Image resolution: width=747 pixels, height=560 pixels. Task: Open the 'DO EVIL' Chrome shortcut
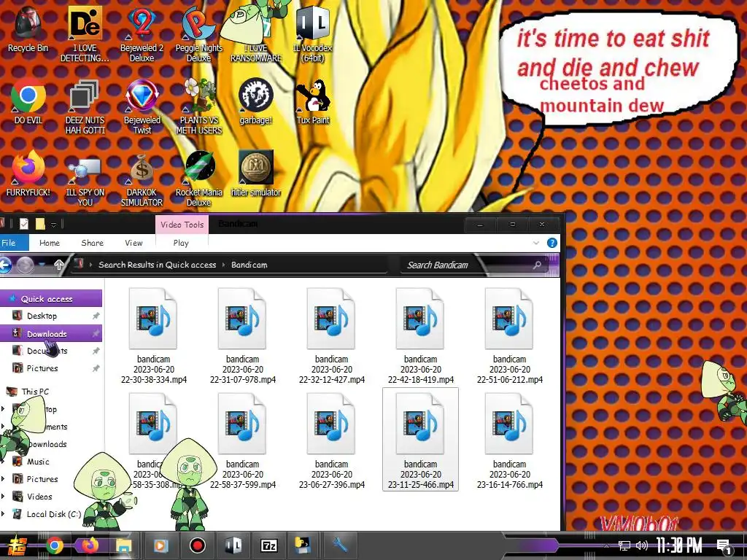tap(28, 101)
